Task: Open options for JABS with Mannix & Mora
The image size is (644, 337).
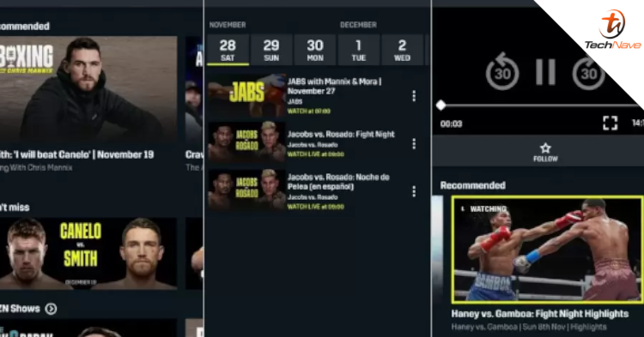Action: click(414, 96)
